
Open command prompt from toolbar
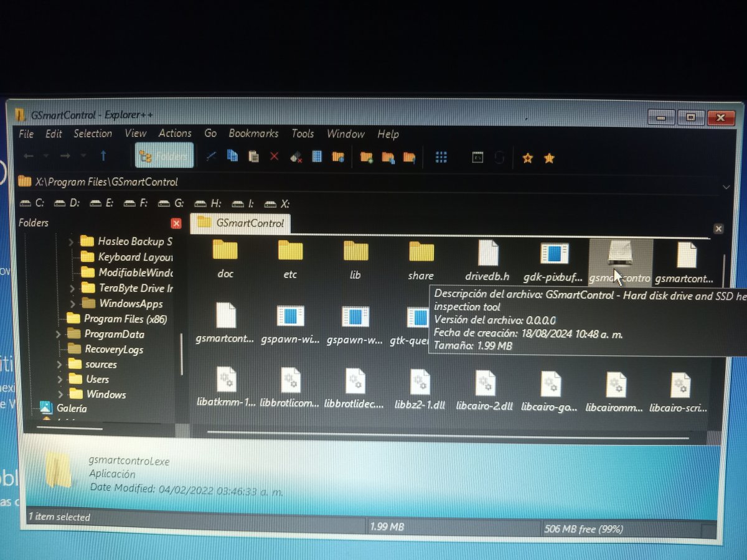coord(477,158)
